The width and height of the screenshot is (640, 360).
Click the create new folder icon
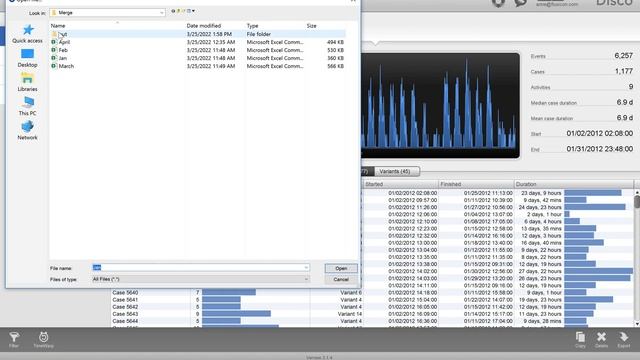point(183,11)
